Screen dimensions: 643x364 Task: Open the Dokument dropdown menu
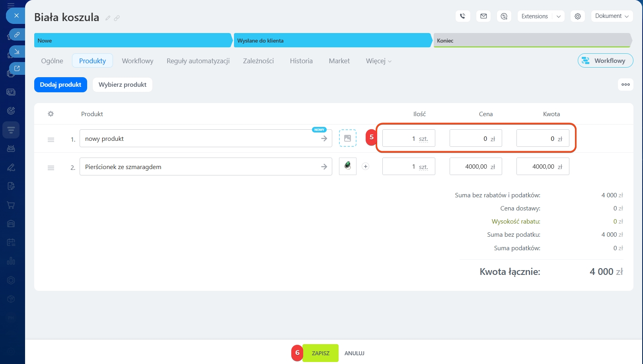pyautogui.click(x=612, y=16)
